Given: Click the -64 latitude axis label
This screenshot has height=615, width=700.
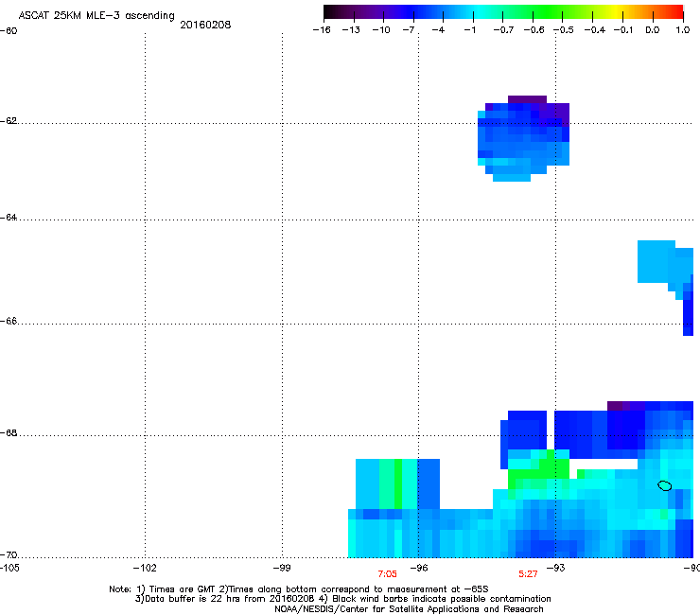Looking at the screenshot, I should point(9,218).
